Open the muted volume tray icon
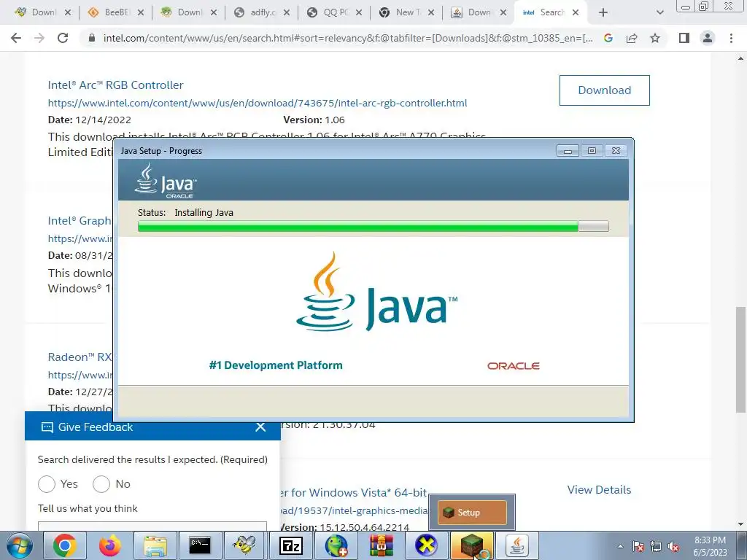Image resolution: width=747 pixels, height=560 pixels. click(673, 546)
